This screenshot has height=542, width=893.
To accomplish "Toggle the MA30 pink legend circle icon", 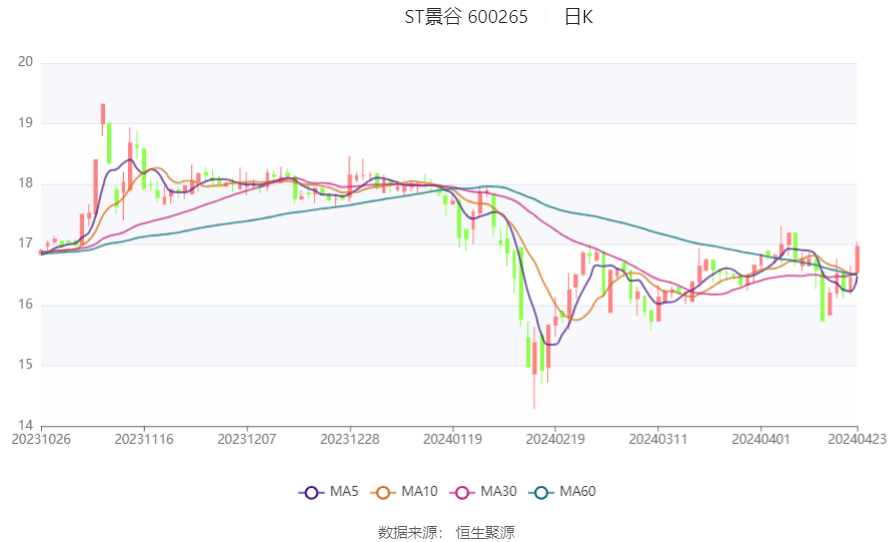I will [462, 492].
